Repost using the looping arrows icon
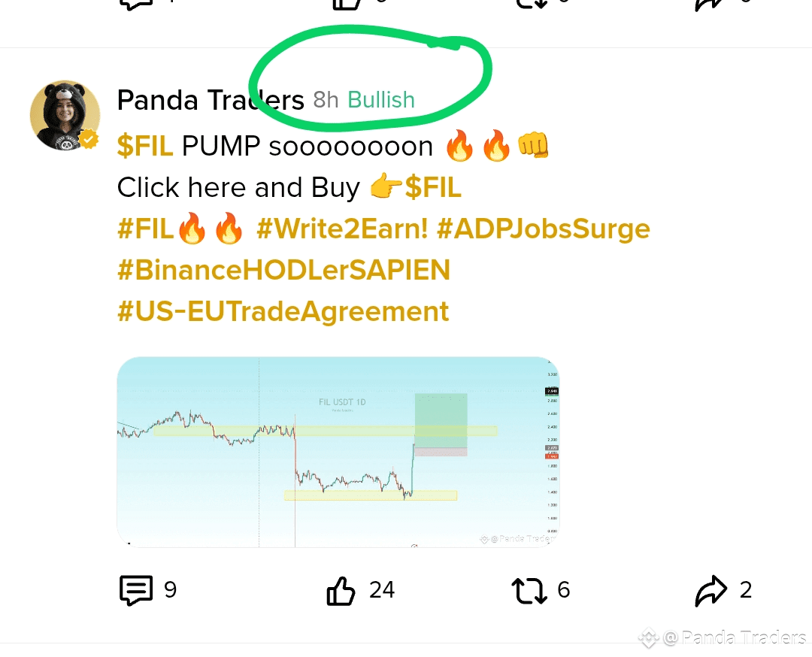The height and width of the screenshot is (657, 812). 530,591
